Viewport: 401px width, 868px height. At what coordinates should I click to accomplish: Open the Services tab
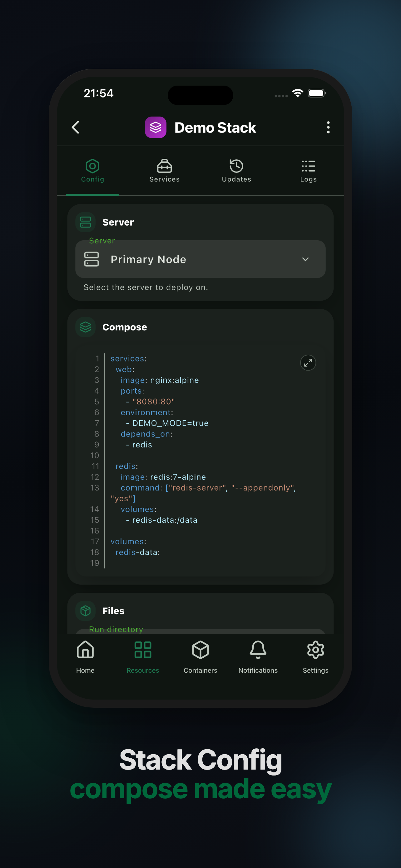[164, 171]
